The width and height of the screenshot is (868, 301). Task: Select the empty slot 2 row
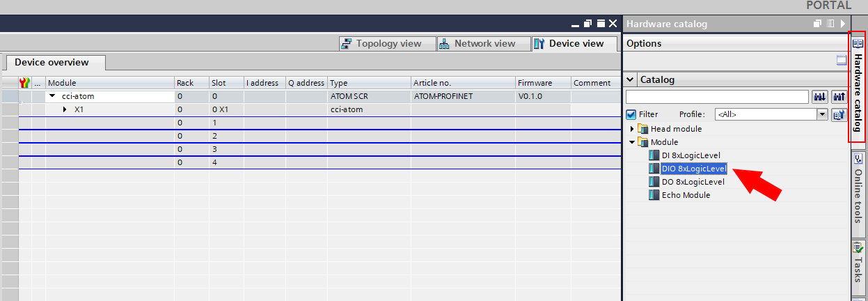click(x=319, y=136)
